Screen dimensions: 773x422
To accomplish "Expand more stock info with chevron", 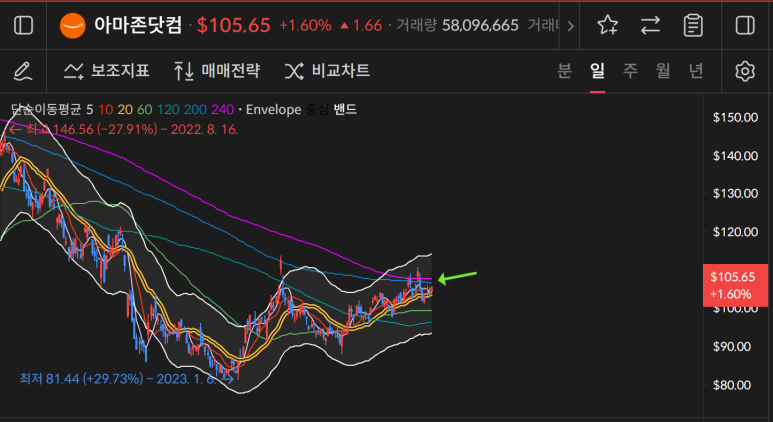I will click(570, 26).
